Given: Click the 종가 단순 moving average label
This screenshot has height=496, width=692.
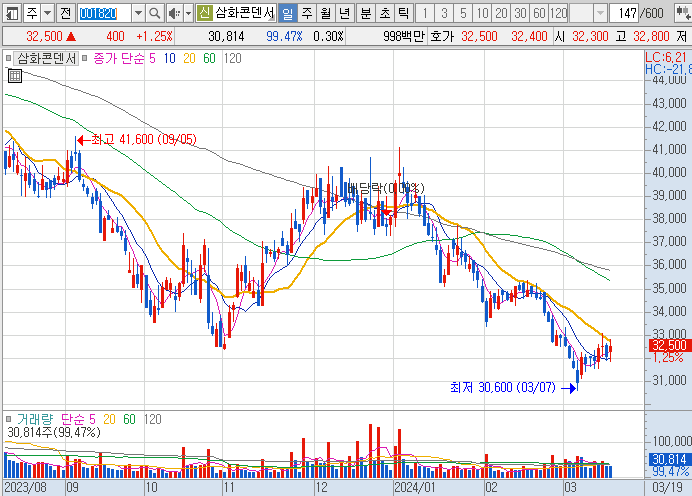Looking at the screenshot, I should 119,58.
